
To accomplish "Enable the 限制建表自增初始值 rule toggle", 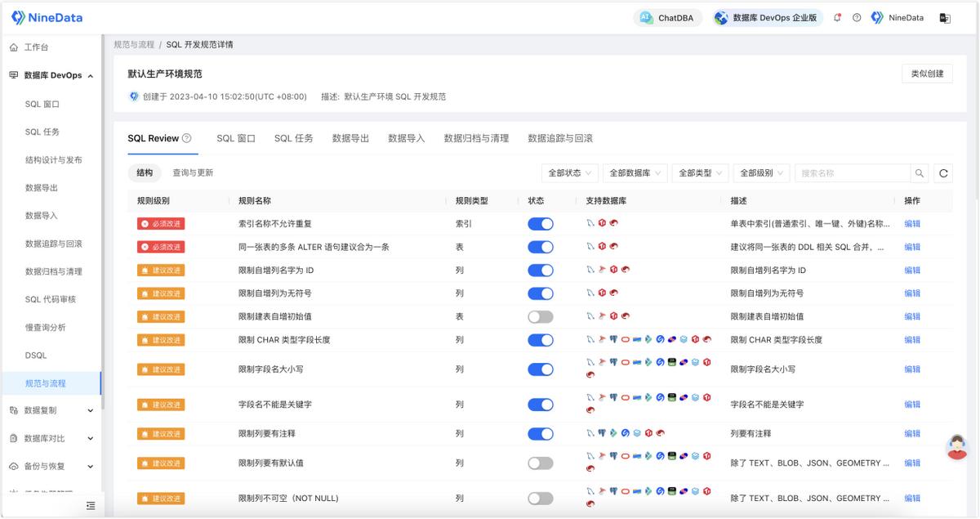I will click(541, 316).
